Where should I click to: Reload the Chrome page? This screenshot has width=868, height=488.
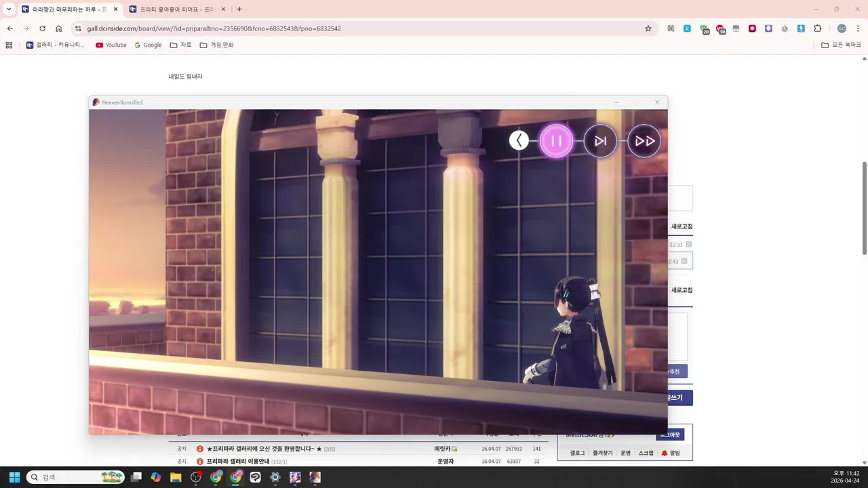(x=43, y=28)
